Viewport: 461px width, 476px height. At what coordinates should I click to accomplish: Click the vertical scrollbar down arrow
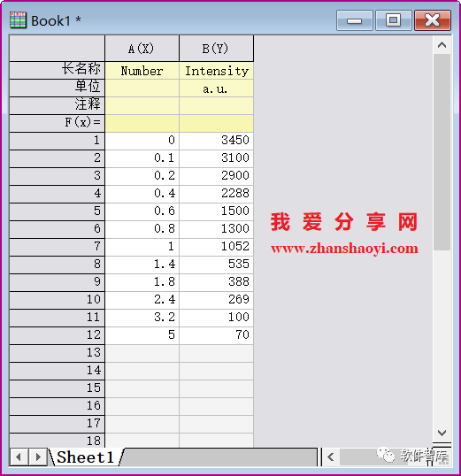pos(442,433)
